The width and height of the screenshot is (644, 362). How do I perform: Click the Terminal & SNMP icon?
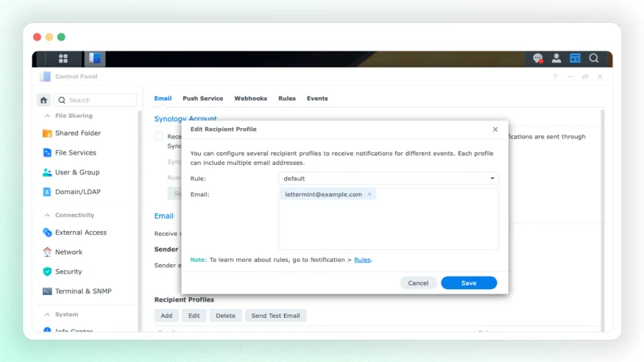[x=47, y=291]
